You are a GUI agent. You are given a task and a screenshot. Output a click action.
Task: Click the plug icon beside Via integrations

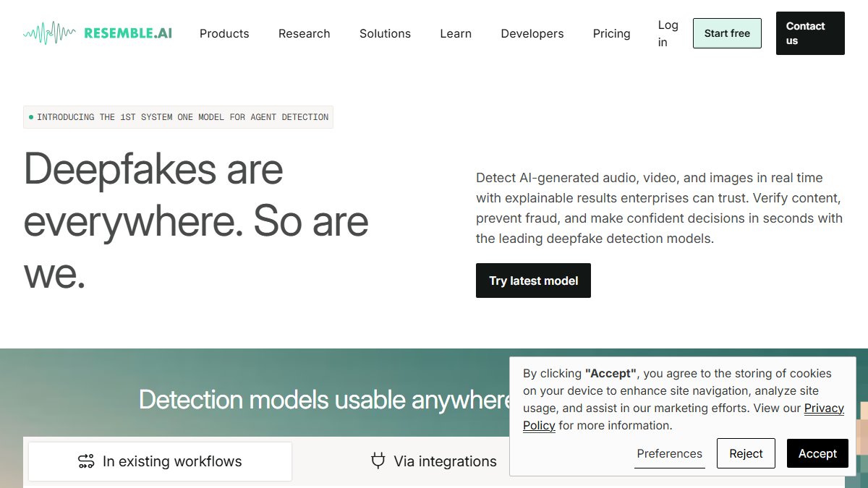point(378,461)
